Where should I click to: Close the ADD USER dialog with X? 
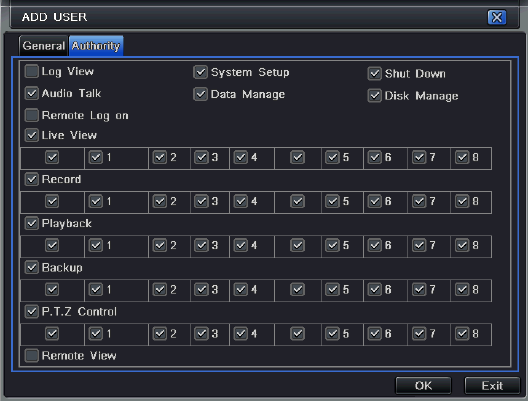tap(497, 17)
